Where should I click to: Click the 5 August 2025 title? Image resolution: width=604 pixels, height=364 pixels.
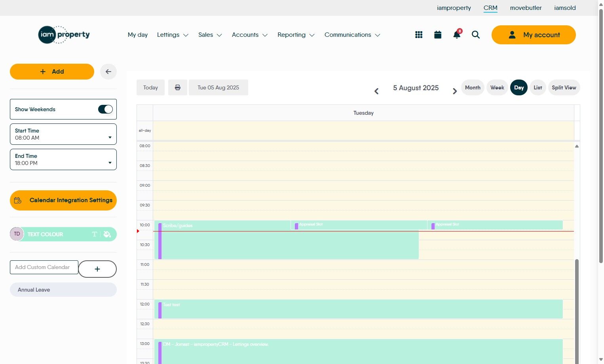(416, 88)
